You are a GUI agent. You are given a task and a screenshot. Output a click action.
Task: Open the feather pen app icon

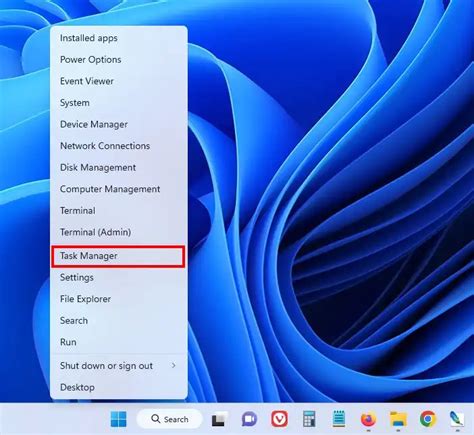[x=457, y=419]
